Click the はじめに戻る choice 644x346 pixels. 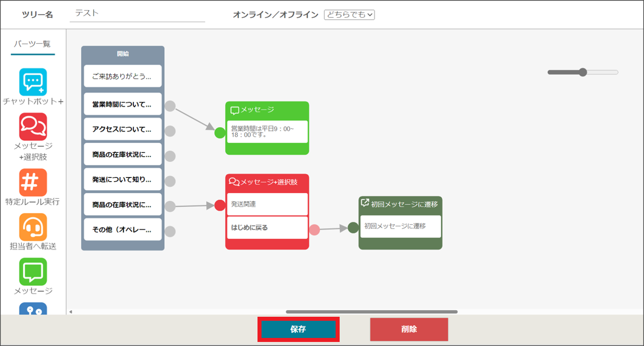click(x=267, y=227)
